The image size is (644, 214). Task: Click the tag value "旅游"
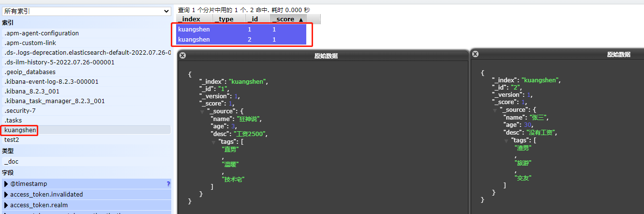tap(523, 163)
